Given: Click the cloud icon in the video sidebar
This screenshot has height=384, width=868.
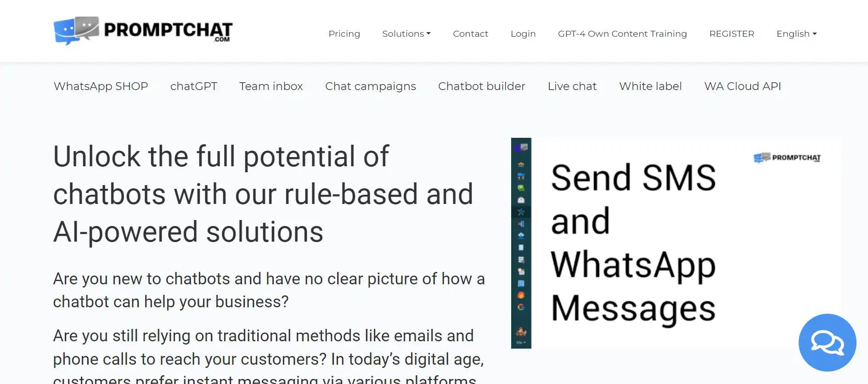Looking at the screenshot, I should click(521, 235).
